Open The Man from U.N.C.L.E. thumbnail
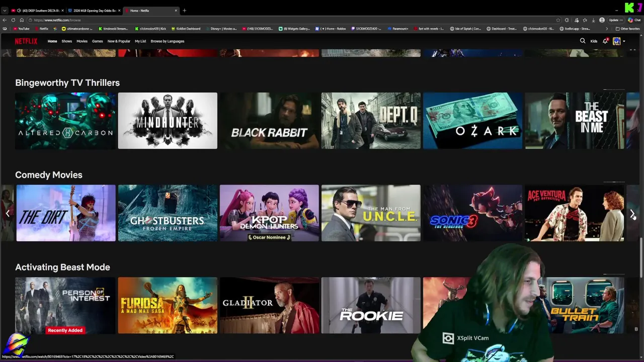The height and width of the screenshot is (362, 644). coord(371,213)
